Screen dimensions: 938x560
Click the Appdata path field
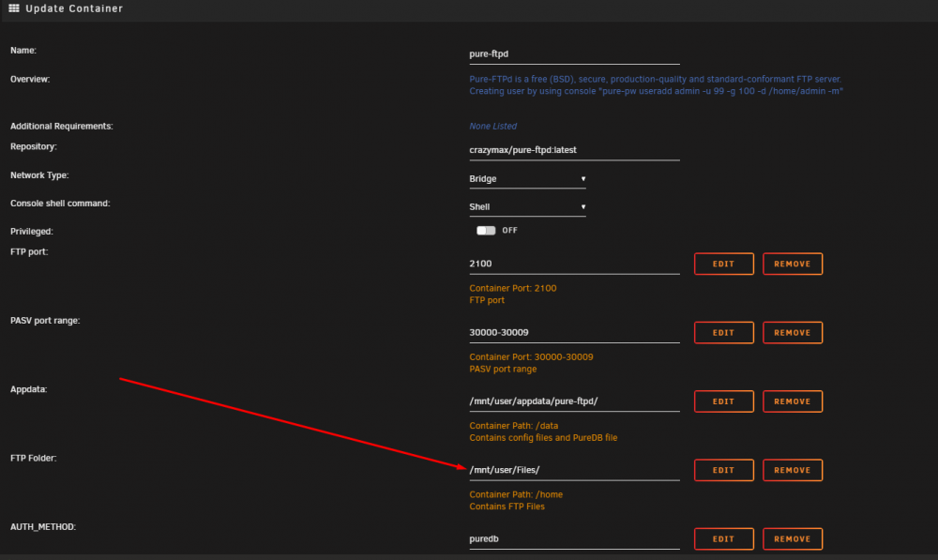574,401
